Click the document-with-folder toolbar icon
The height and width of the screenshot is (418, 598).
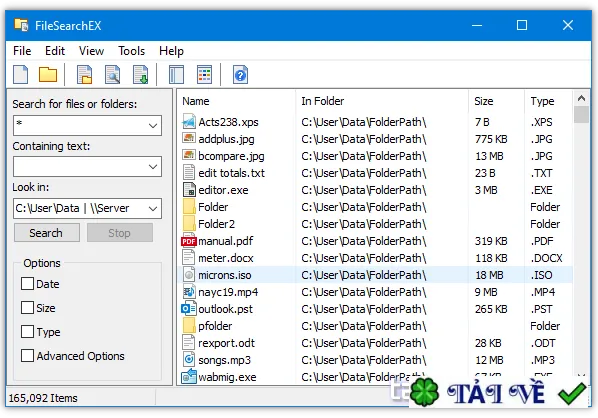[x=85, y=74]
